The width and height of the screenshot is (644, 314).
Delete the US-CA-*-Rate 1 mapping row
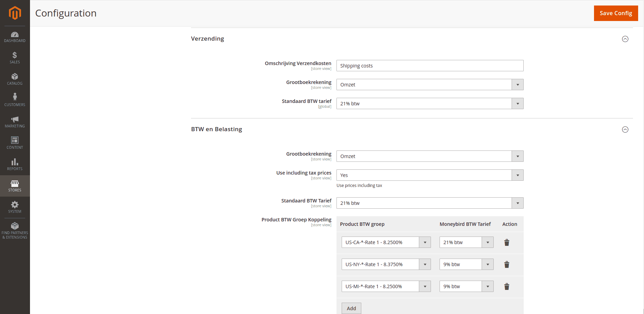click(507, 242)
